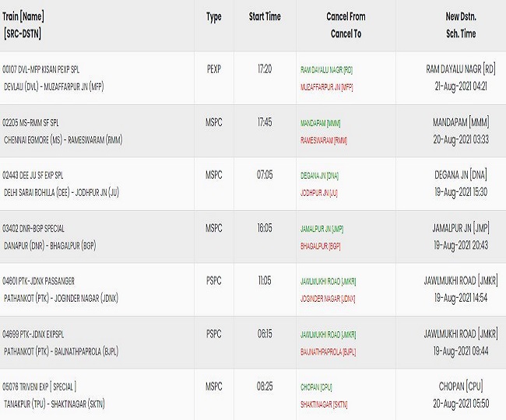
Task: Select the DEGANA JN [DNA] new destination cell
Action: [461, 175]
